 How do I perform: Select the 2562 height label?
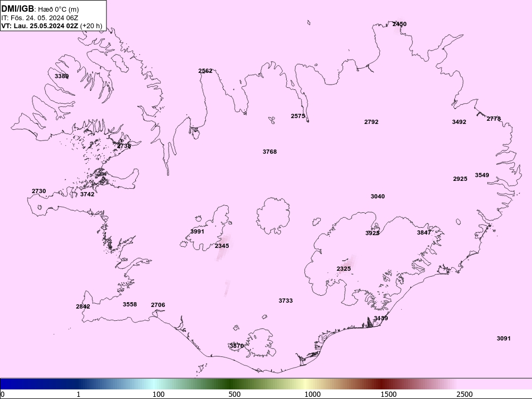[x=205, y=71]
